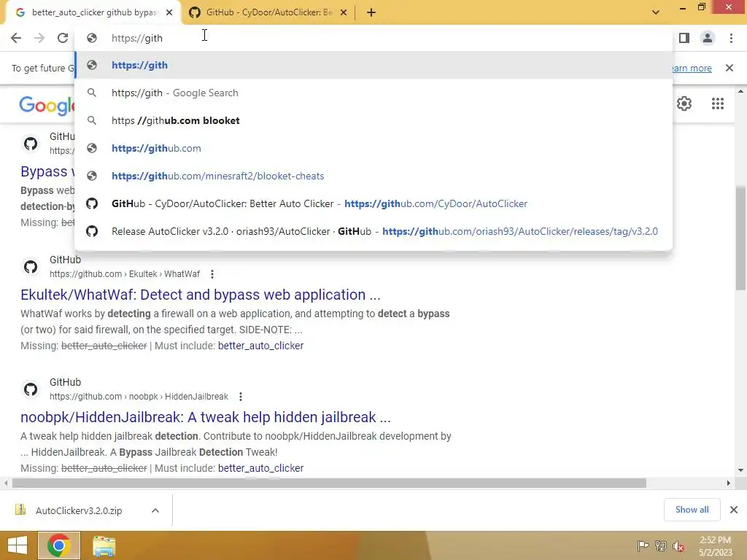Dismiss the info bar with its X
This screenshot has width=747, height=560.
coord(729,68)
